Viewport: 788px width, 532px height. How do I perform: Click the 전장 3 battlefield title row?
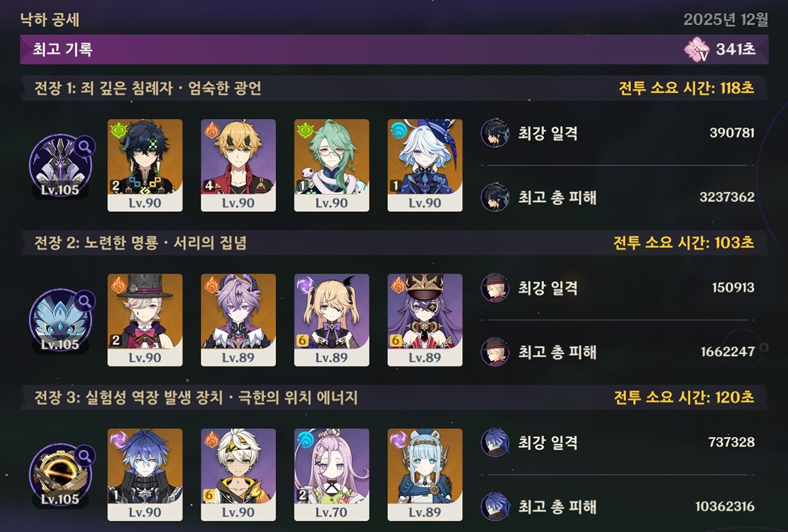coord(394,397)
